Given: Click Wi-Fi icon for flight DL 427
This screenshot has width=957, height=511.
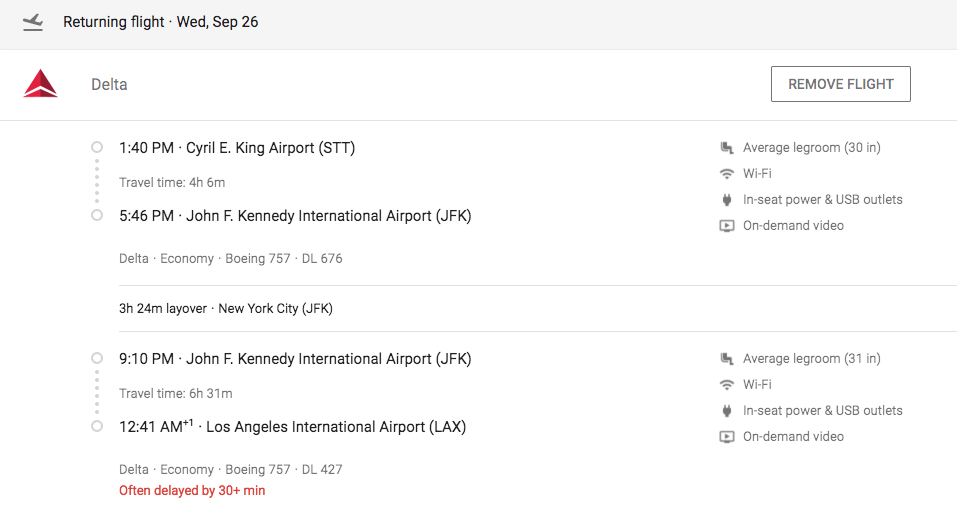Looking at the screenshot, I should point(727,385).
